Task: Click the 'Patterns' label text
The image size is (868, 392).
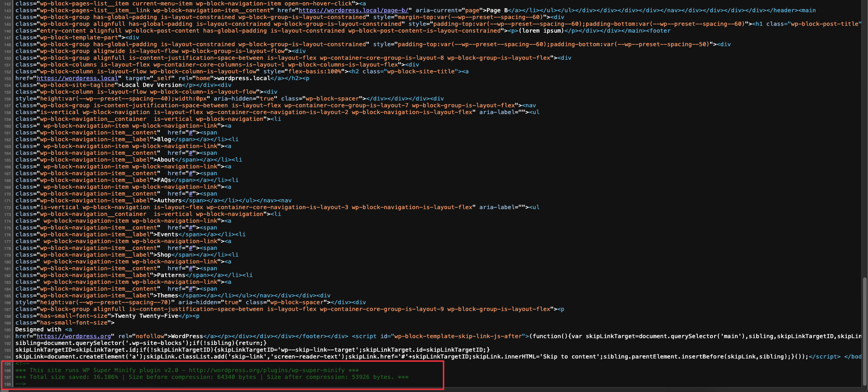Action: [x=171, y=275]
